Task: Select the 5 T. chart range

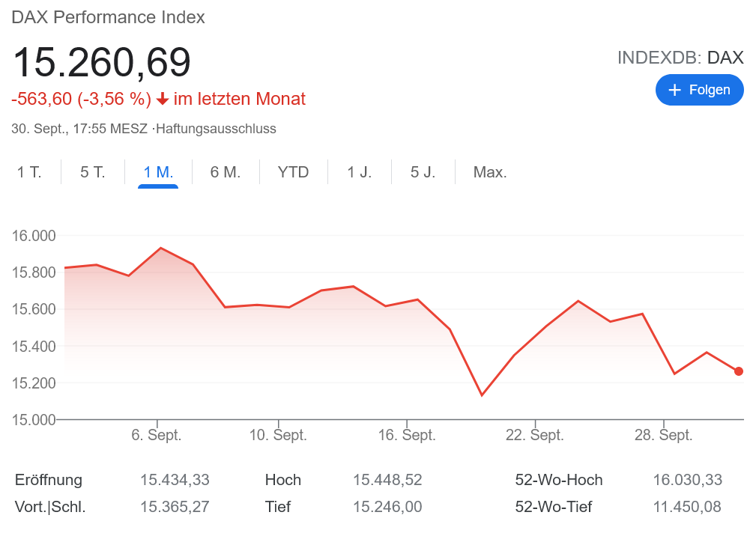Action: (x=93, y=172)
